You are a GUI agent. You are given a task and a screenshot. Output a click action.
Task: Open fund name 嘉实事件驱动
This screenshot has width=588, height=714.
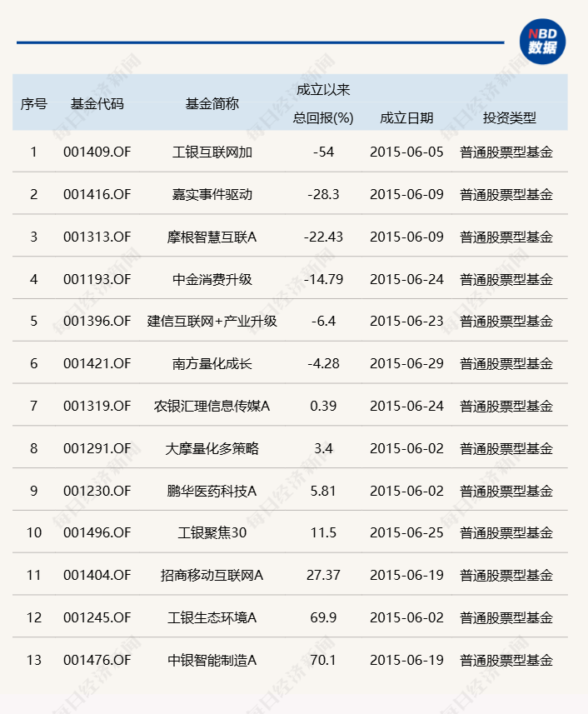click(x=212, y=194)
